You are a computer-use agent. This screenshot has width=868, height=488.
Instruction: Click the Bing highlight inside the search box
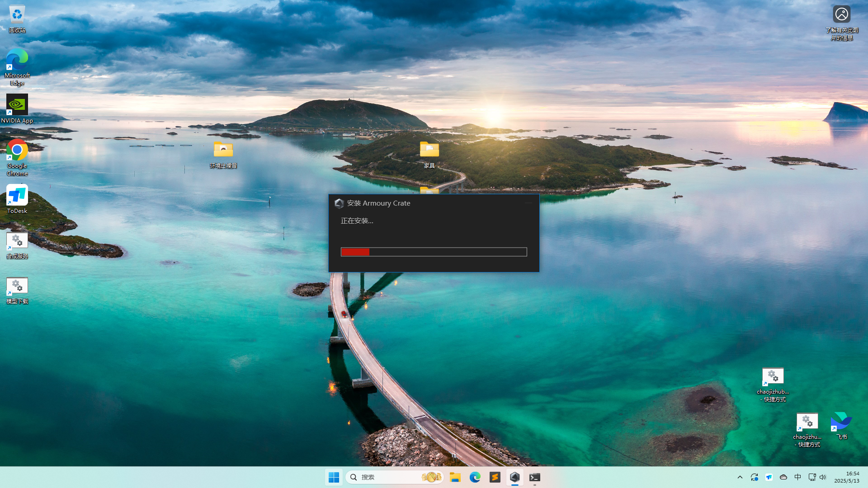point(432,477)
